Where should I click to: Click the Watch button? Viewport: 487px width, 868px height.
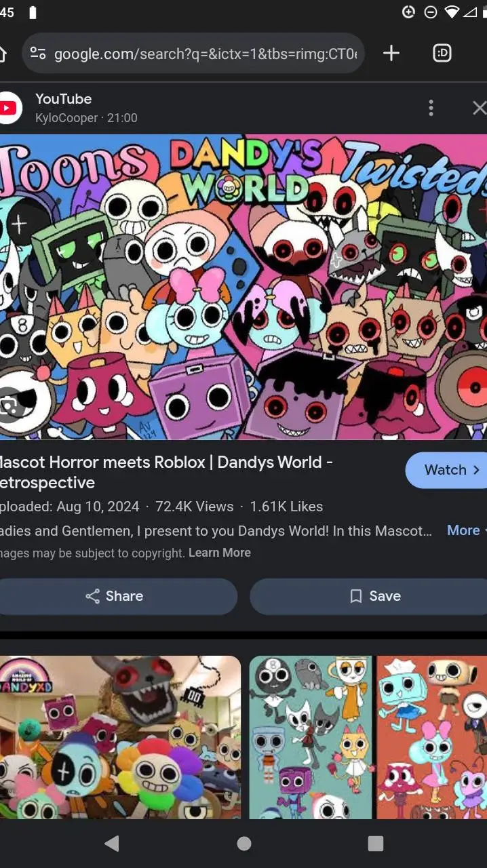click(x=446, y=470)
